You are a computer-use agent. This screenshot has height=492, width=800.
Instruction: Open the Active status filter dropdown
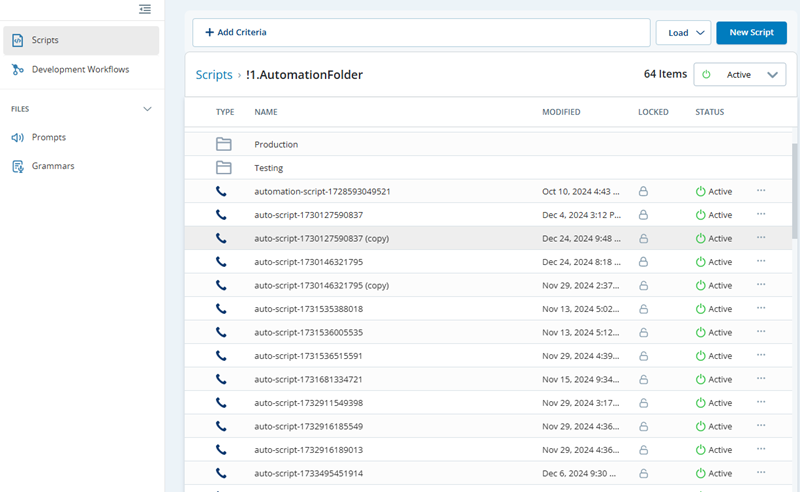point(739,75)
